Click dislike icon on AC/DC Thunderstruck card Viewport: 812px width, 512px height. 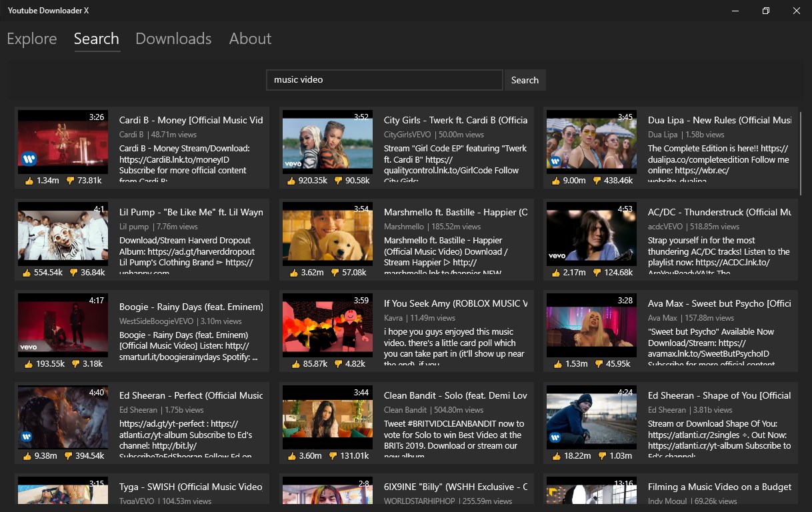pos(597,273)
